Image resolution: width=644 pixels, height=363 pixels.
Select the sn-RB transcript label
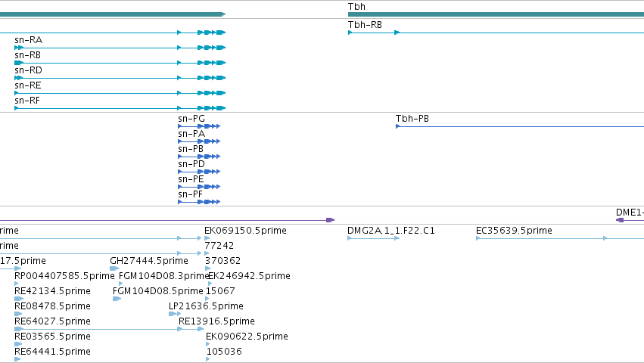point(27,55)
